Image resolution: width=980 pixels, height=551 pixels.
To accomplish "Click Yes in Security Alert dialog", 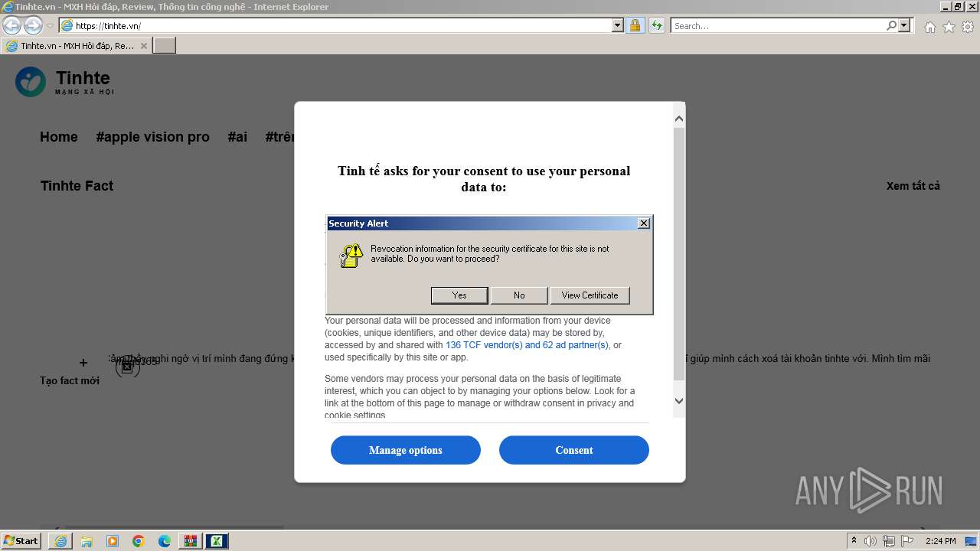I will pos(459,295).
